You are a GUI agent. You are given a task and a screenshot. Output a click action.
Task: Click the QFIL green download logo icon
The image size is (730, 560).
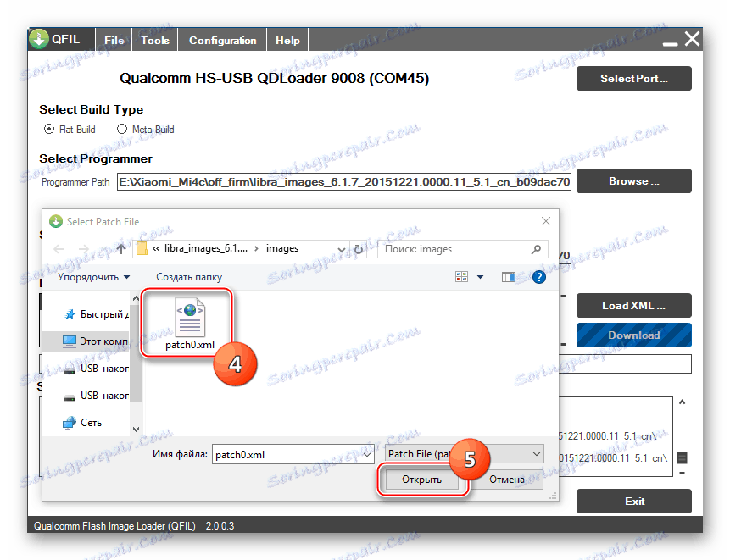[39, 39]
